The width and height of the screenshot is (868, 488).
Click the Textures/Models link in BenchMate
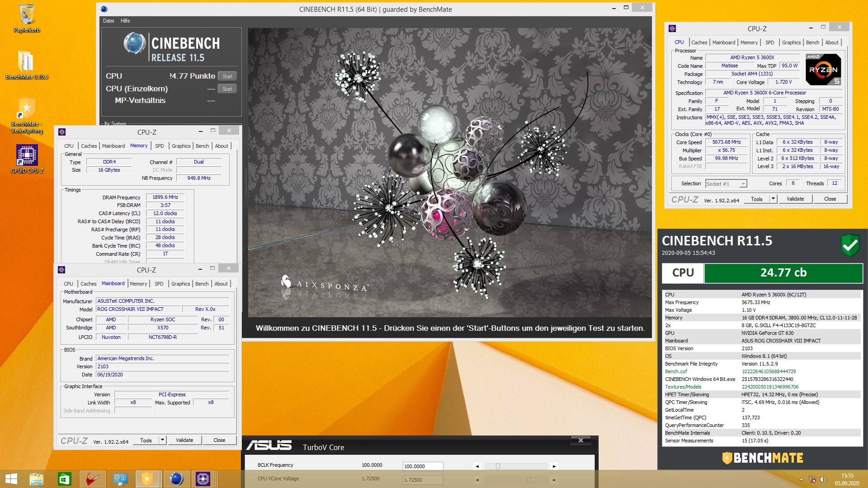pos(683,387)
